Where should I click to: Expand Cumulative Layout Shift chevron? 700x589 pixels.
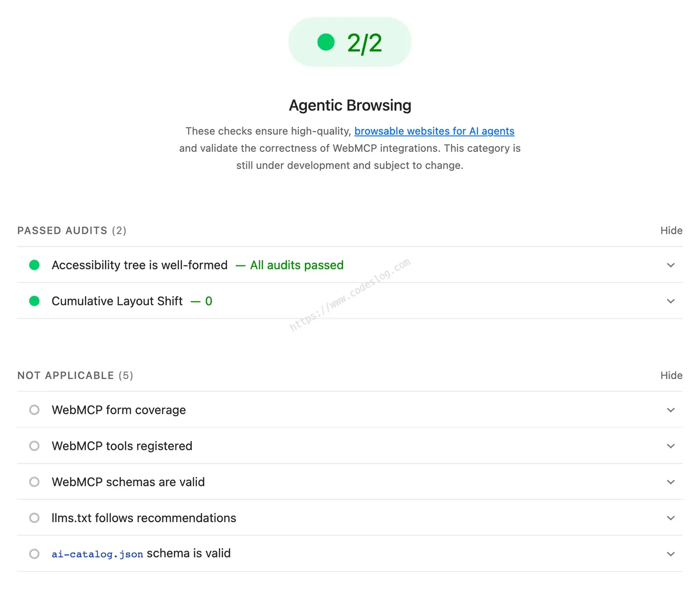(671, 301)
